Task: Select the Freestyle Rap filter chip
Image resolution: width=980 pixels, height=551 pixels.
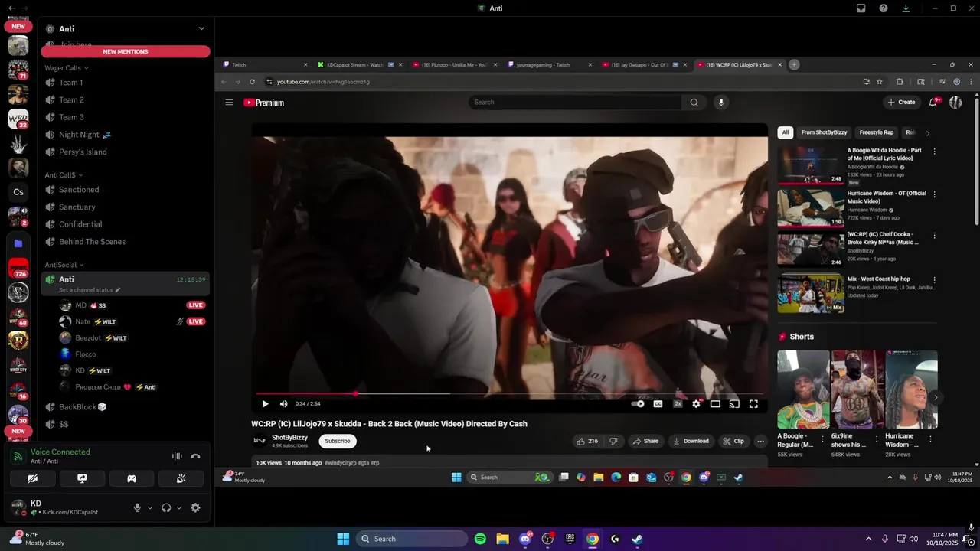Action: point(877,132)
